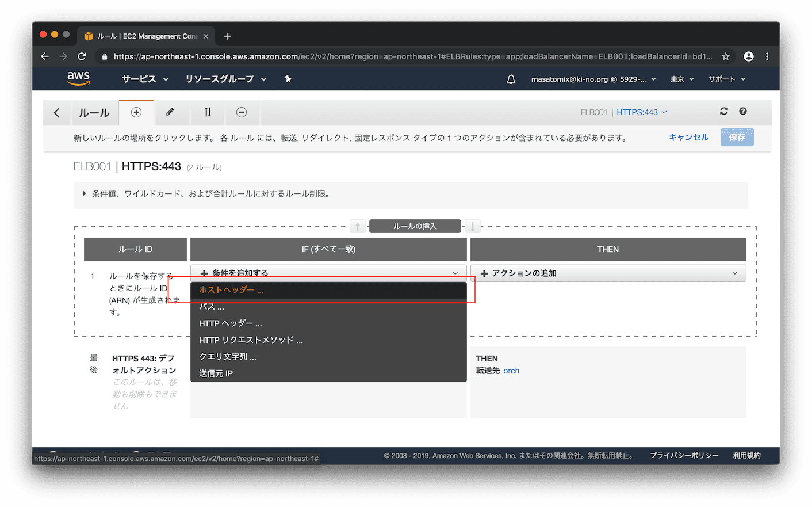Open the help question mark icon
Viewport: 812px width, 507px height.
(x=743, y=112)
